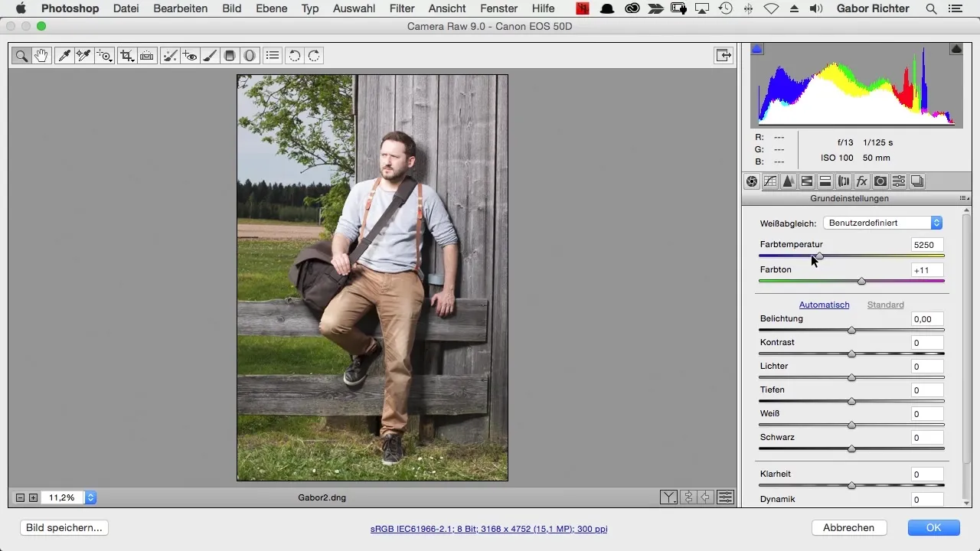Open the HSL / Grayscale tab
The image size is (980, 551).
[x=807, y=181]
